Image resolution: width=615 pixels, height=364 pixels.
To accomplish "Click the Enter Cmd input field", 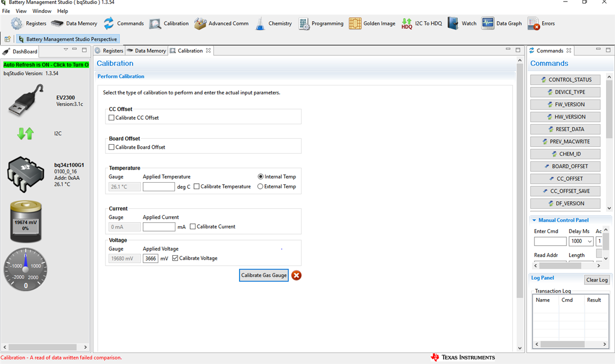I will [x=550, y=241].
